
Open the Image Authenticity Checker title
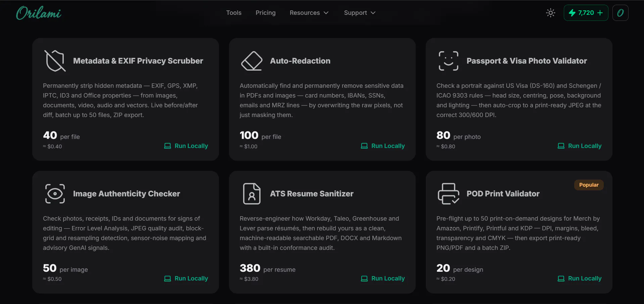pyautogui.click(x=127, y=194)
